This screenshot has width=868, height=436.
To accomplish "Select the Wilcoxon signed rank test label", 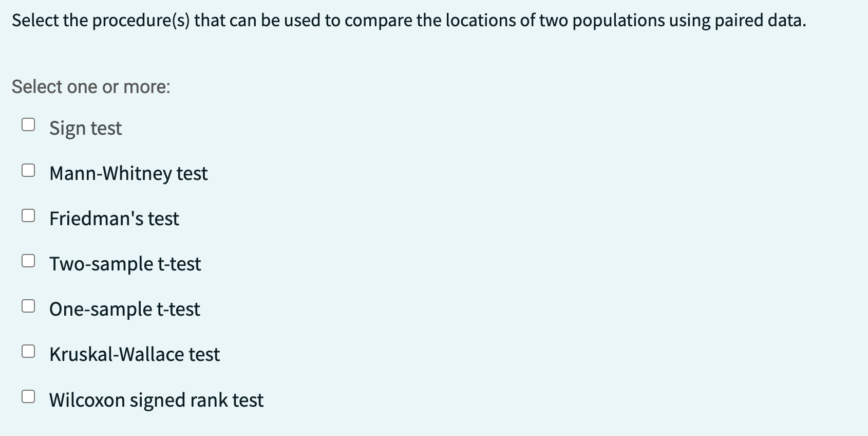I will pyautogui.click(x=156, y=400).
